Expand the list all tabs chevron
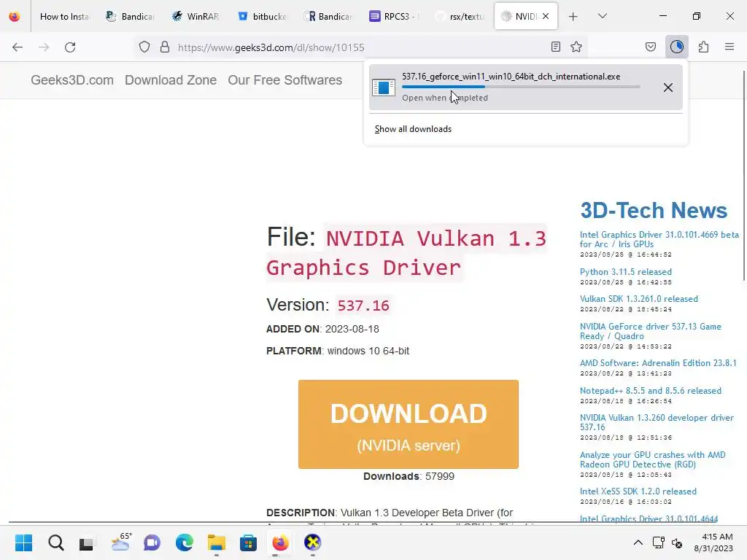Image resolution: width=747 pixels, height=560 pixels. click(603, 16)
